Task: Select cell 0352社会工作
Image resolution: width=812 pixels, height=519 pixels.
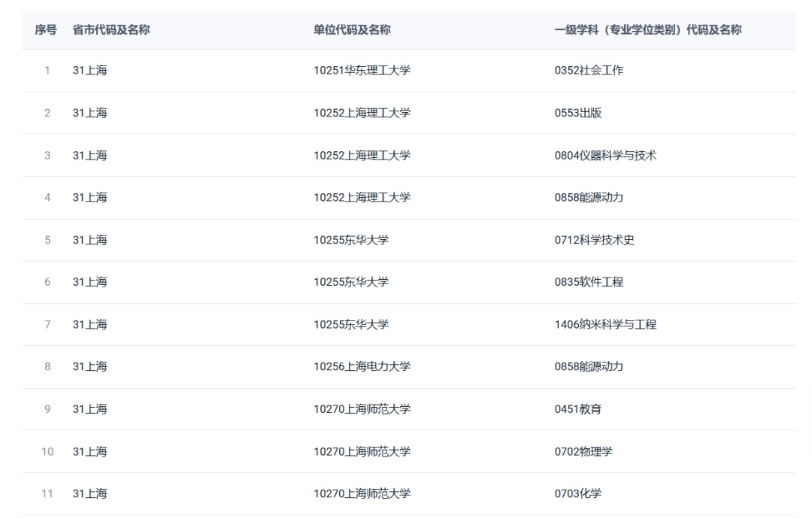Action: (589, 71)
